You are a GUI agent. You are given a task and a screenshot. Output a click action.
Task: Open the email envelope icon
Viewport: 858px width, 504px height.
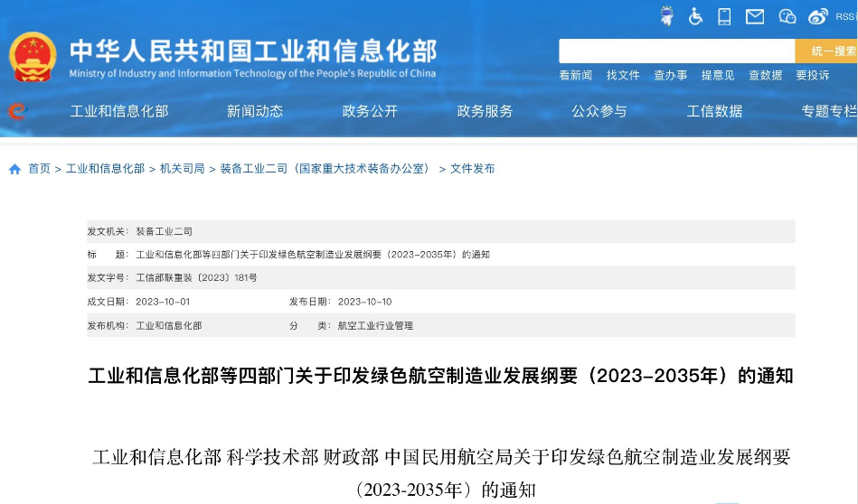755,17
